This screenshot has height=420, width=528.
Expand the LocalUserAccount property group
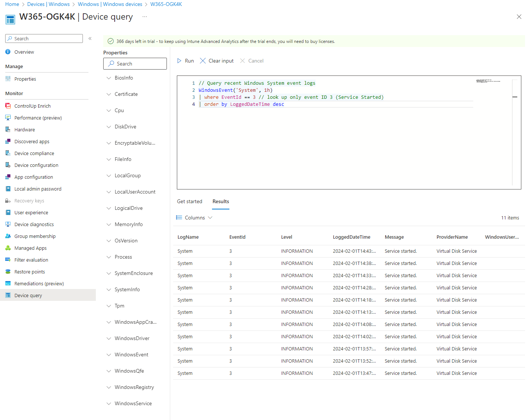tap(109, 192)
